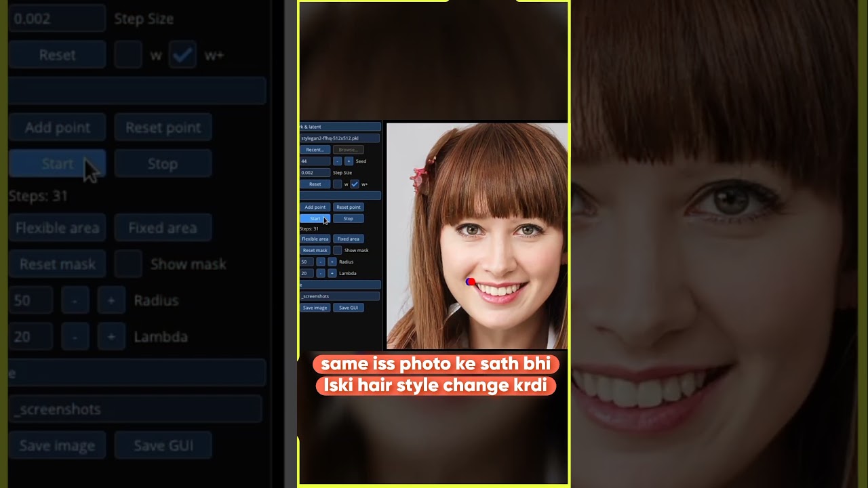Collapse the network & latent section header
This screenshot has height=488, width=868.
click(340, 127)
